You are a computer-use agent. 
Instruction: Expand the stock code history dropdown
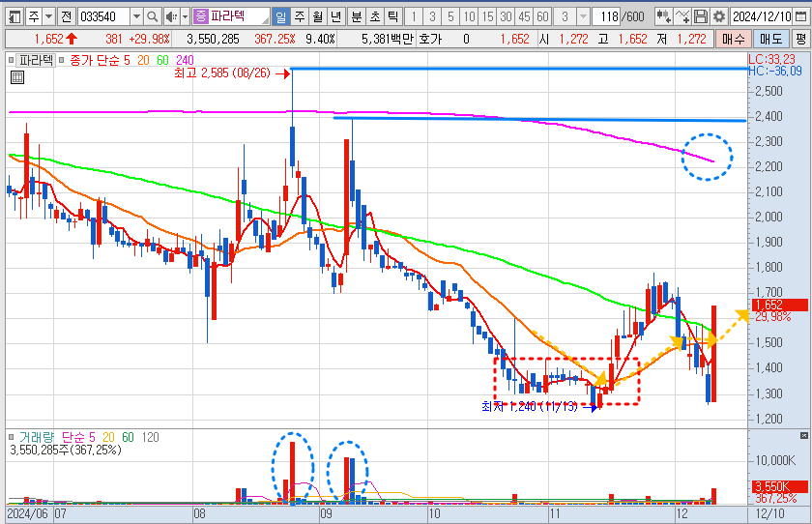[x=136, y=17]
